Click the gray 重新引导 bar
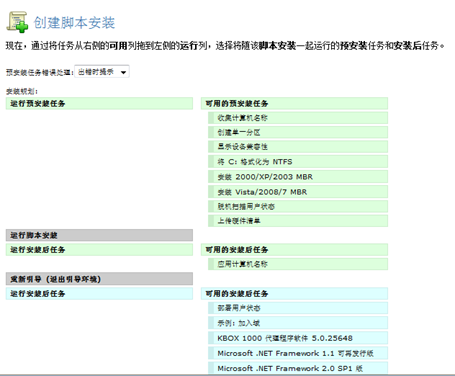Image resolution: width=455 pixels, height=376 pixels. (x=99, y=279)
